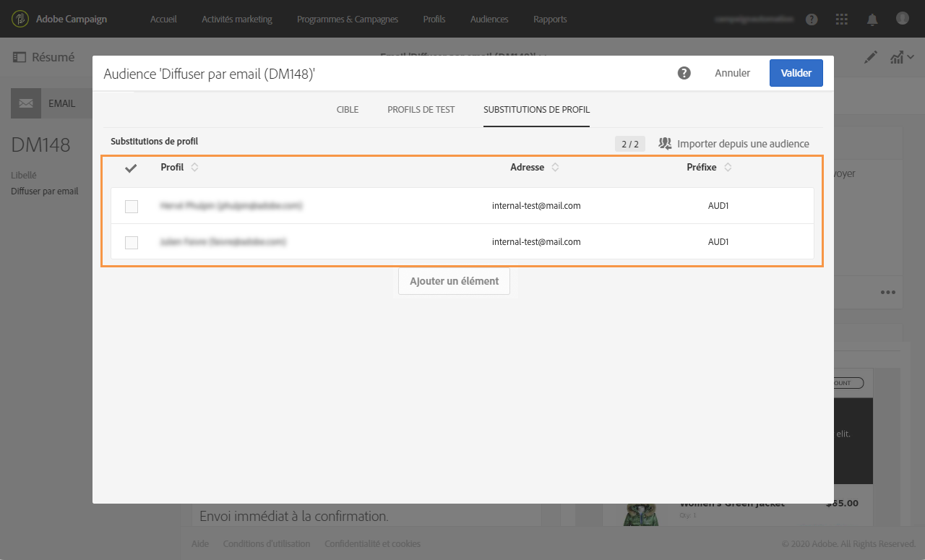Open the Rapports menu

pos(550,20)
